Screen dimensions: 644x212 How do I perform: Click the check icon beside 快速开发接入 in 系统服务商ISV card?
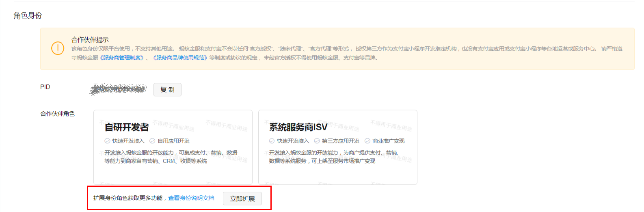click(x=272, y=141)
